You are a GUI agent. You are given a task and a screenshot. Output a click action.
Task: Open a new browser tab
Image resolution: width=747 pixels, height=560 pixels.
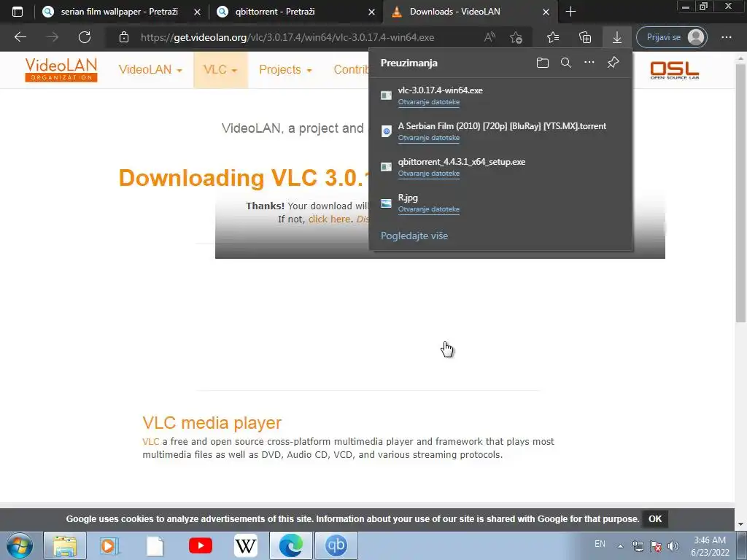tap(570, 12)
